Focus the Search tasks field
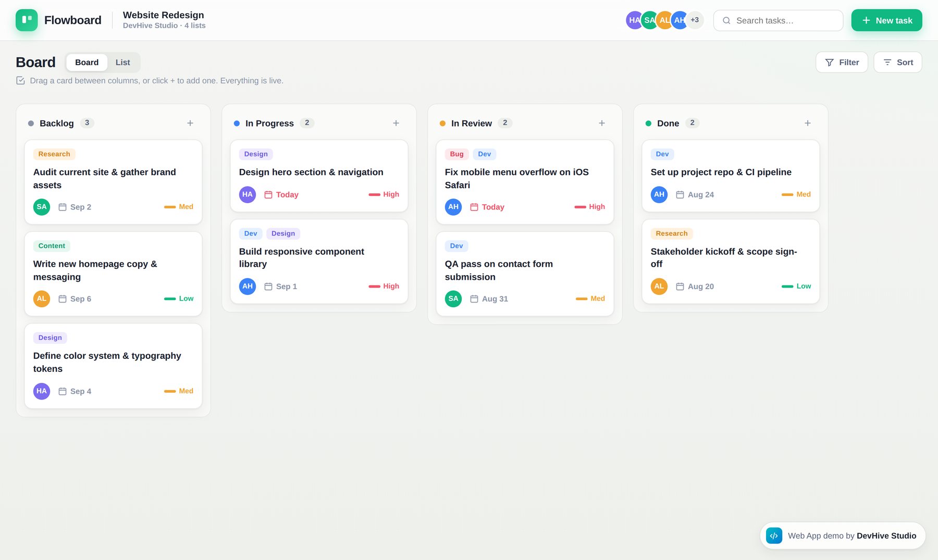This screenshot has width=938, height=560. 778,20
